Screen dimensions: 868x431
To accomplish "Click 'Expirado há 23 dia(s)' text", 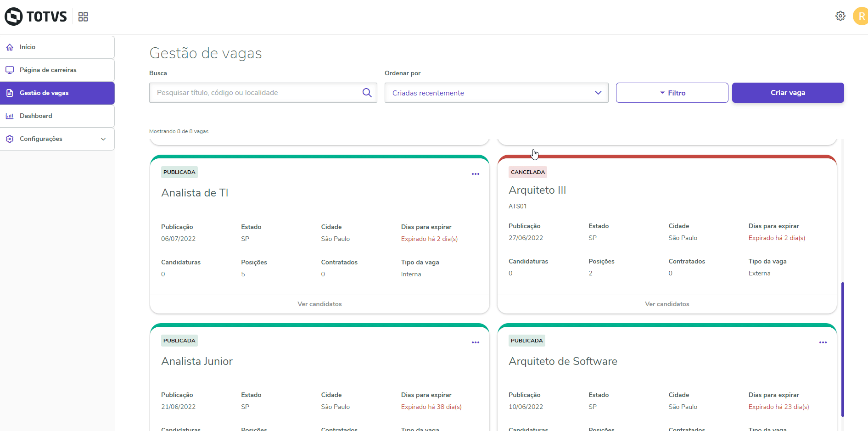I will click(779, 407).
